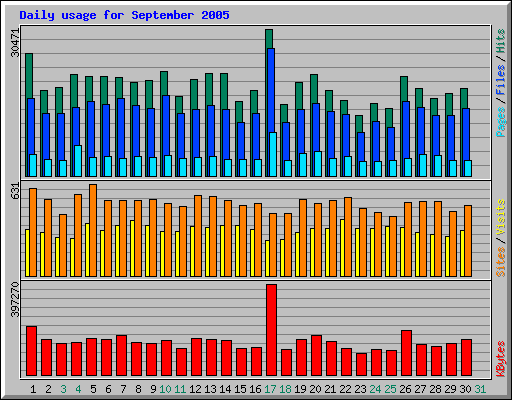Screen dimensions: 512x400
Task: Click day label 22 on the x-axis
Action: pyautogui.click(x=345, y=389)
